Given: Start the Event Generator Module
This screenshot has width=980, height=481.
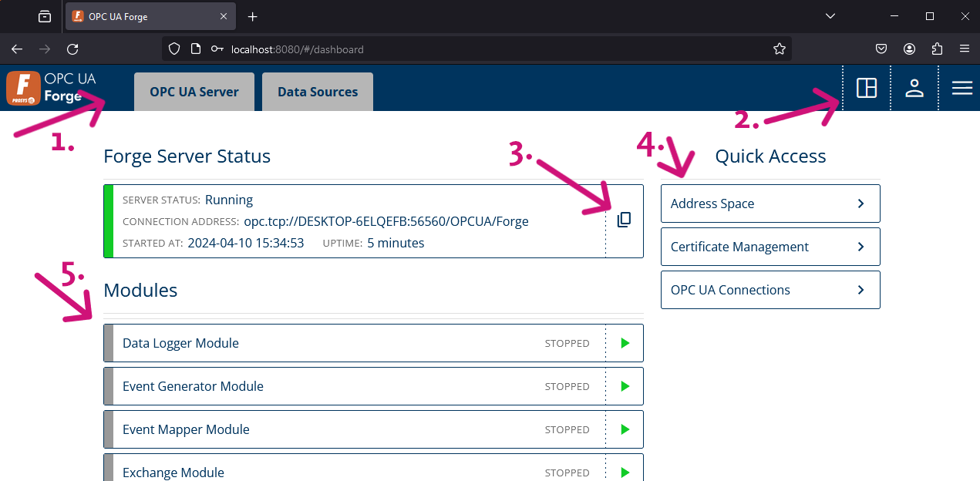Looking at the screenshot, I should (x=625, y=386).
